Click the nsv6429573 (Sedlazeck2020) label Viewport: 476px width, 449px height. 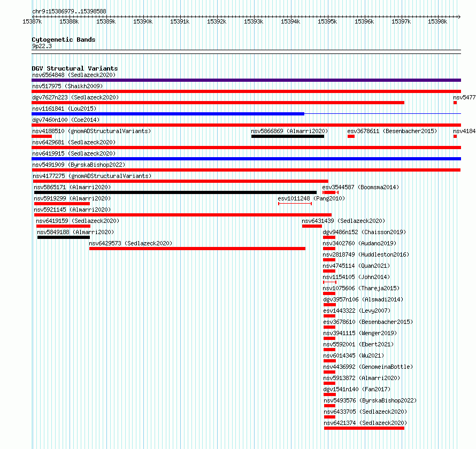(130, 243)
